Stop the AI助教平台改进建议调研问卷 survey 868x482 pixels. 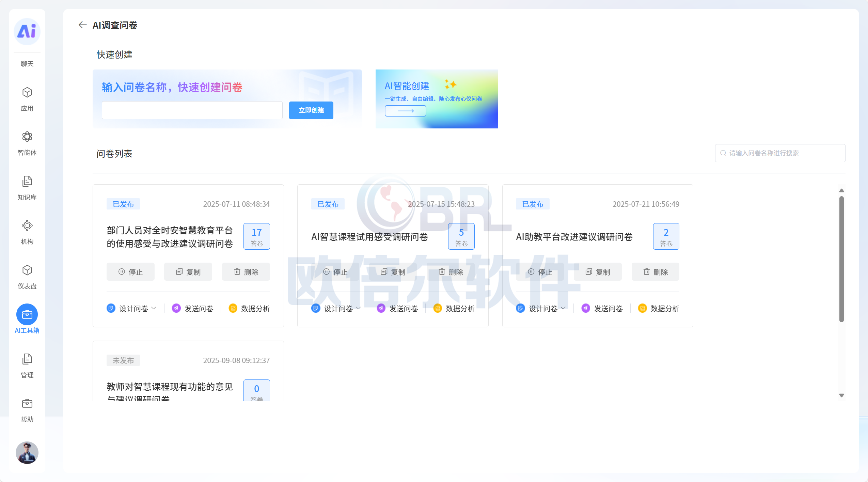[540, 272]
